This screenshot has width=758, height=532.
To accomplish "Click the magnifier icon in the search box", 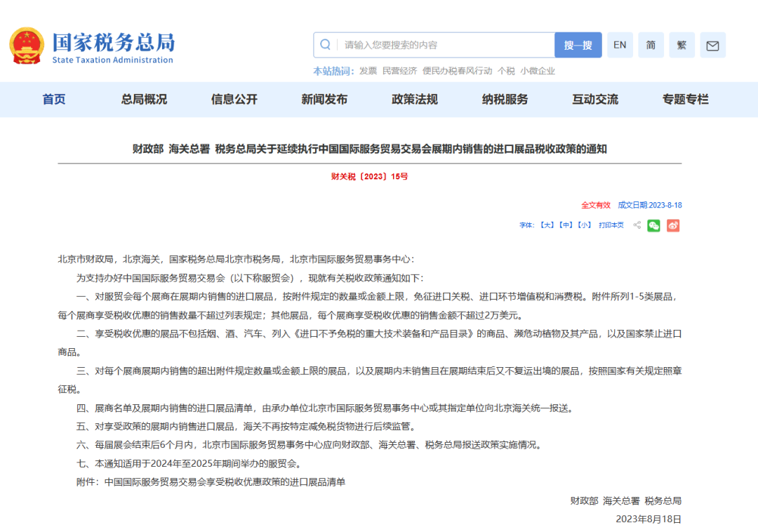I will 326,45.
